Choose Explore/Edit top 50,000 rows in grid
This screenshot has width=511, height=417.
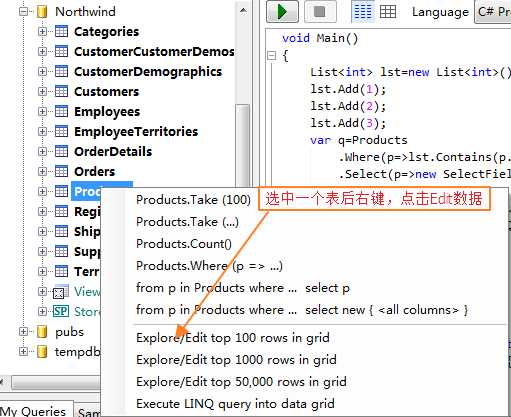point(241,382)
